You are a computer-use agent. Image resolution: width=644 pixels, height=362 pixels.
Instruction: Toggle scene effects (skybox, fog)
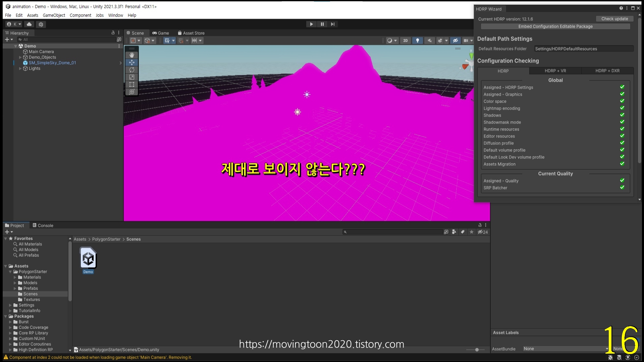[x=440, y=41]
